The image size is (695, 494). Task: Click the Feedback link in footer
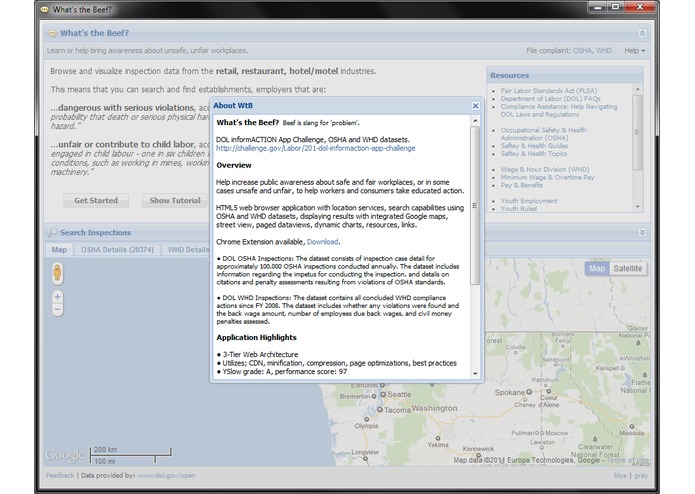[60, 475]
